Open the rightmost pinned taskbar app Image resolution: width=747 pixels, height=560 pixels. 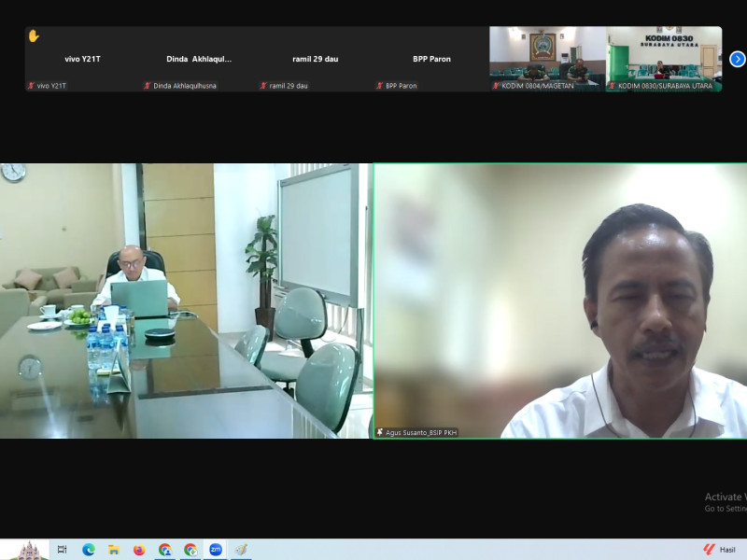[241, 550]
